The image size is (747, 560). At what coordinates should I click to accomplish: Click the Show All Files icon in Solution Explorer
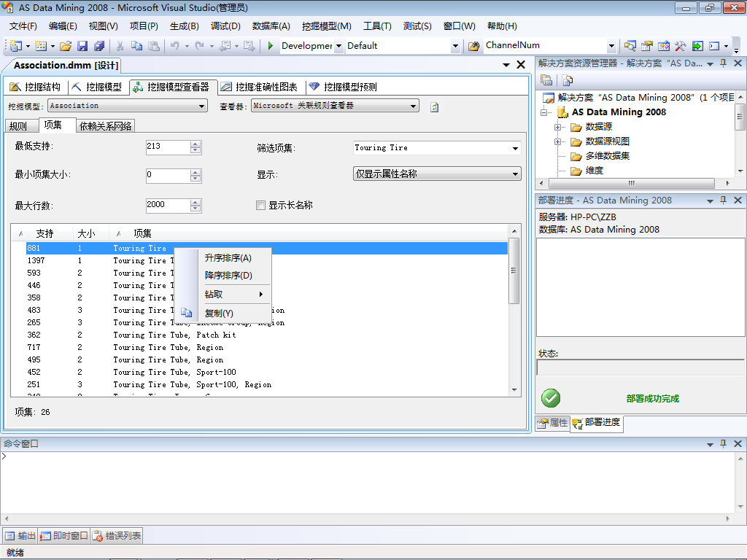[x=567, y=80]
